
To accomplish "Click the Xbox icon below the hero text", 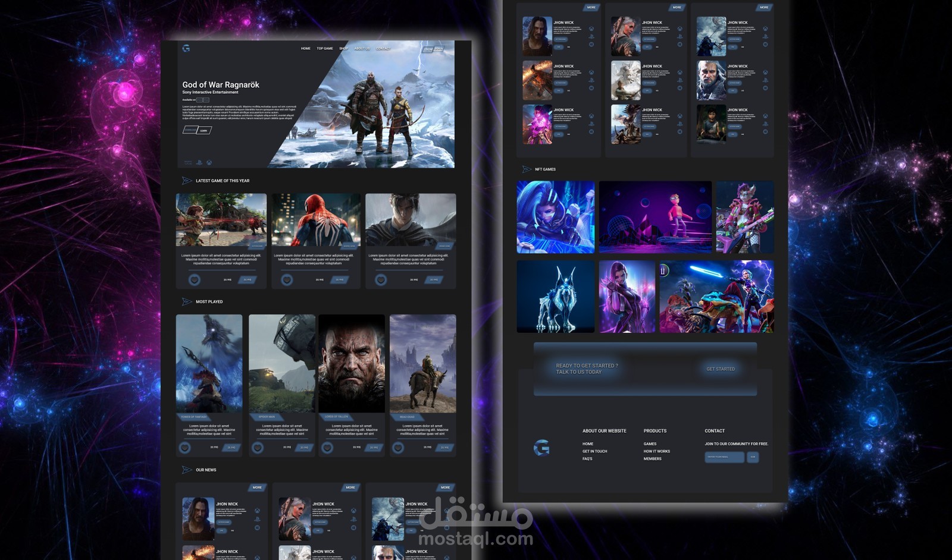I will point(209,162).
